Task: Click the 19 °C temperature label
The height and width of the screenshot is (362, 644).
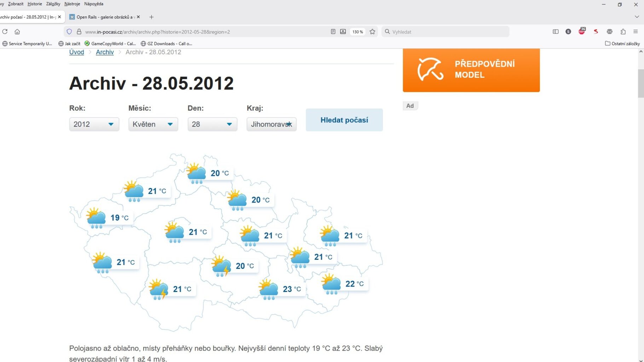Action: (x=120, y=218)
